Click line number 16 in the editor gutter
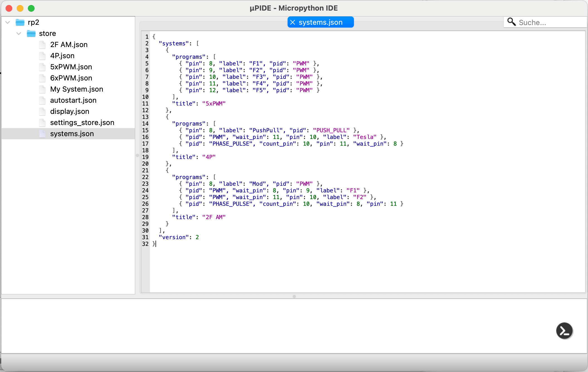The width and height of the screenshot is (588, 372). coord(145,137)
